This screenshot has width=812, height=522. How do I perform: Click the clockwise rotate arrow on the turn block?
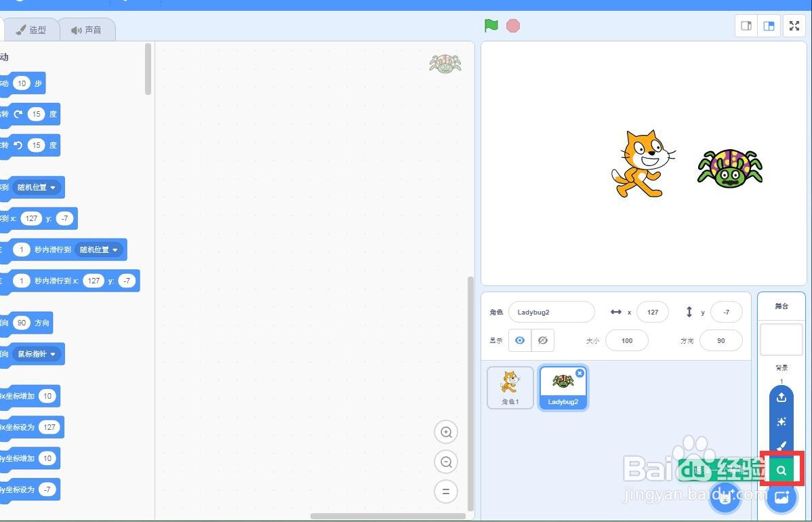click(19, 114)
